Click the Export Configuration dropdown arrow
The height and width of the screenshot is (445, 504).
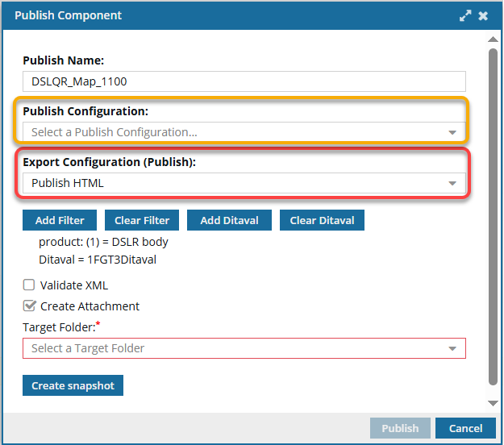pos(452,184)
